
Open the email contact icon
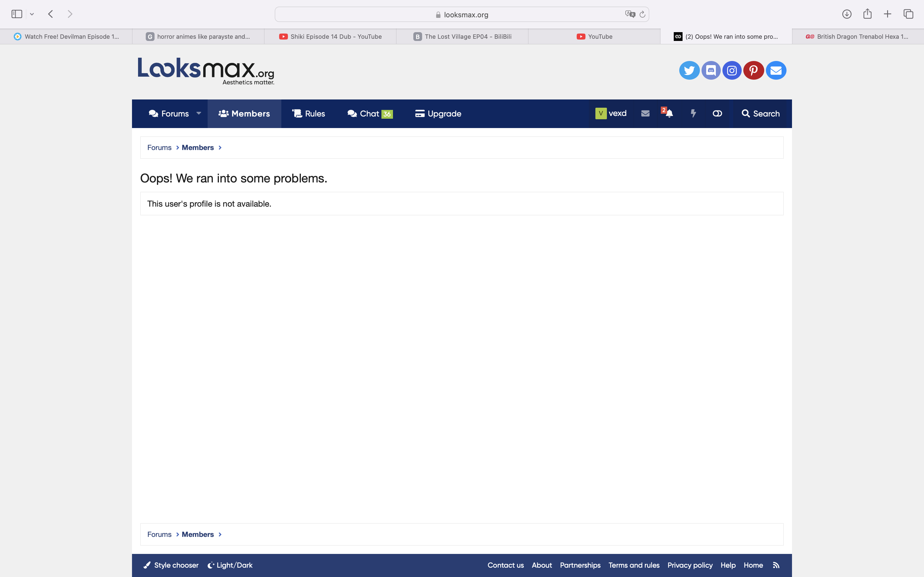click(x=776, y=71)
